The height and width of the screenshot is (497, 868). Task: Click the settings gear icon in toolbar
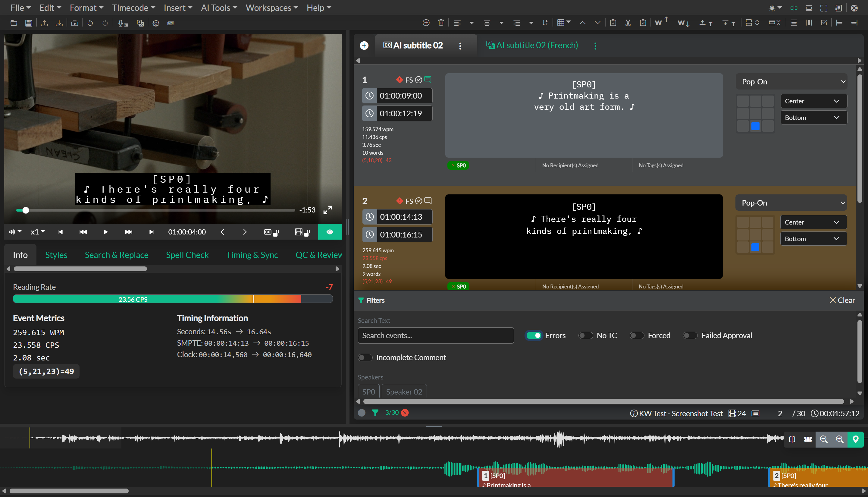[x=156, y=23]
